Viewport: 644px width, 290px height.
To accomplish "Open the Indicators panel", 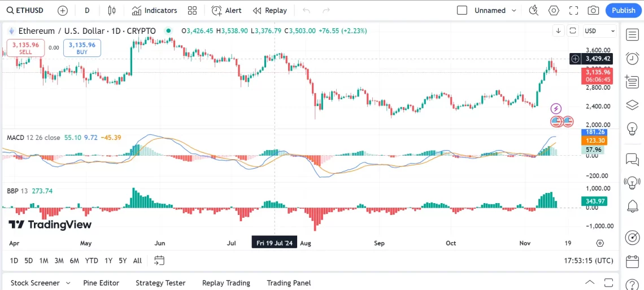I will pyautogui.click(x=154, y=10).
